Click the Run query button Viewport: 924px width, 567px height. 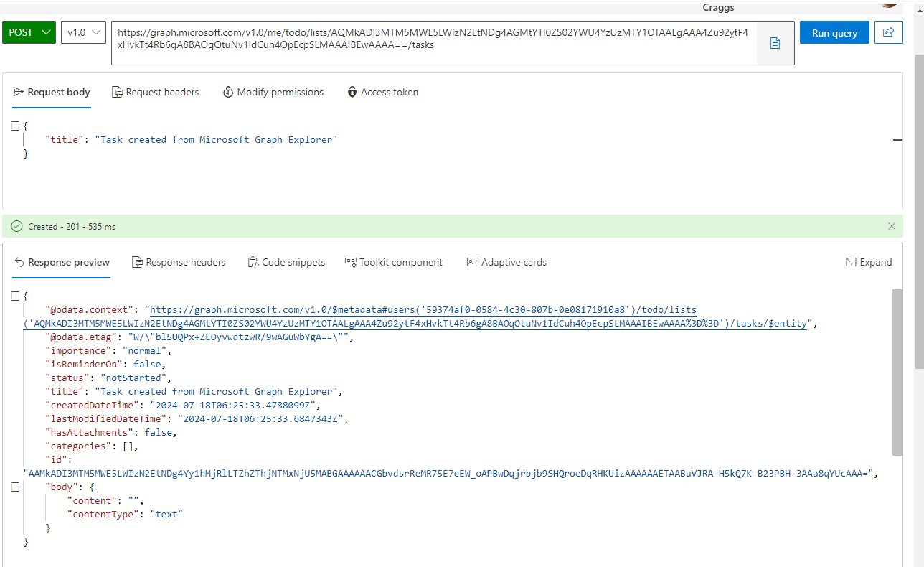(834, 32)
